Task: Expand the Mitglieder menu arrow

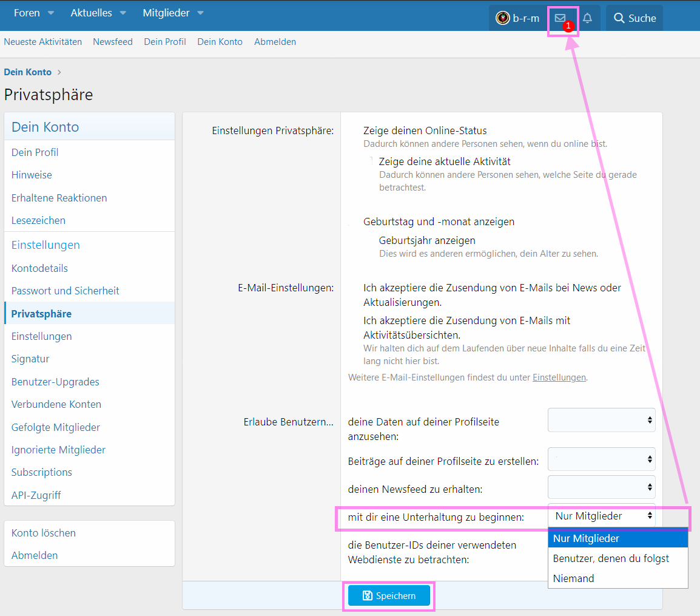Action: coord(200,13)
